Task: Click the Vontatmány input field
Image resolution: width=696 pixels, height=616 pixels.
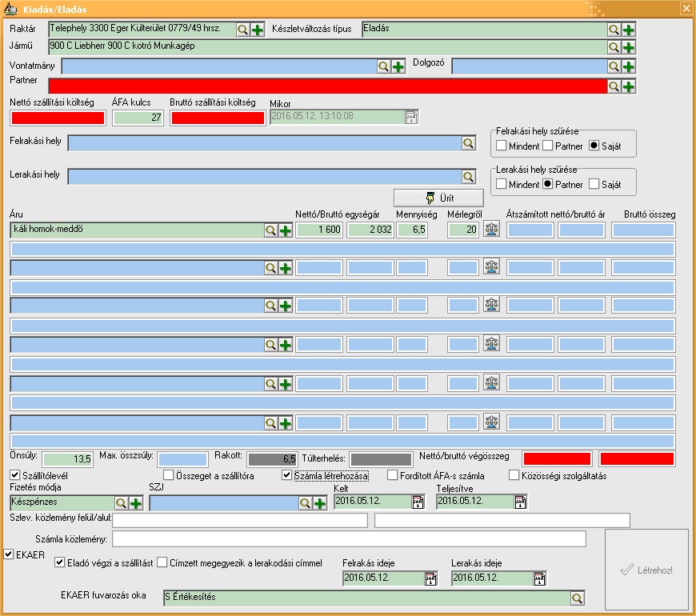Action: coord(219,66)
